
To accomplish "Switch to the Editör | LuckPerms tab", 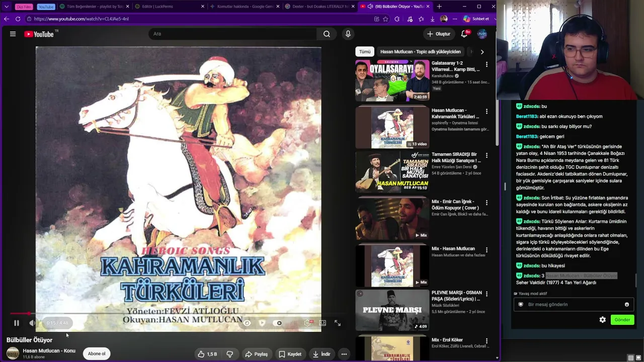I will [x=170, y=7].
